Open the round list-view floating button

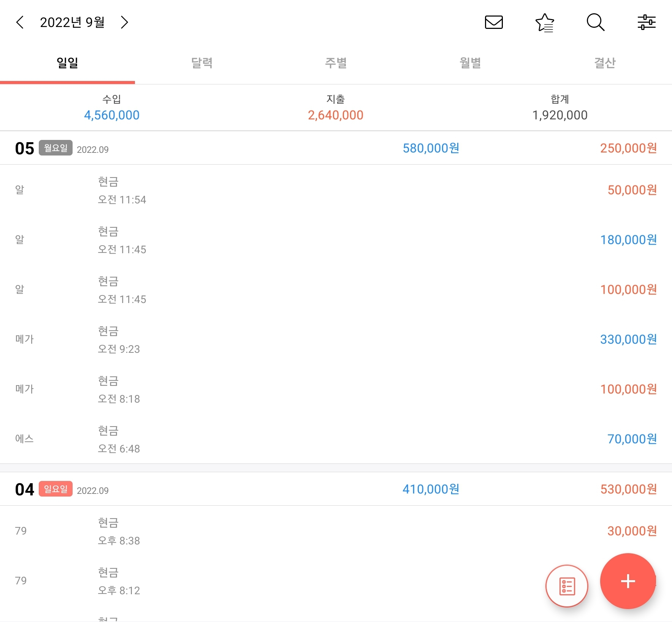(567, 586)
